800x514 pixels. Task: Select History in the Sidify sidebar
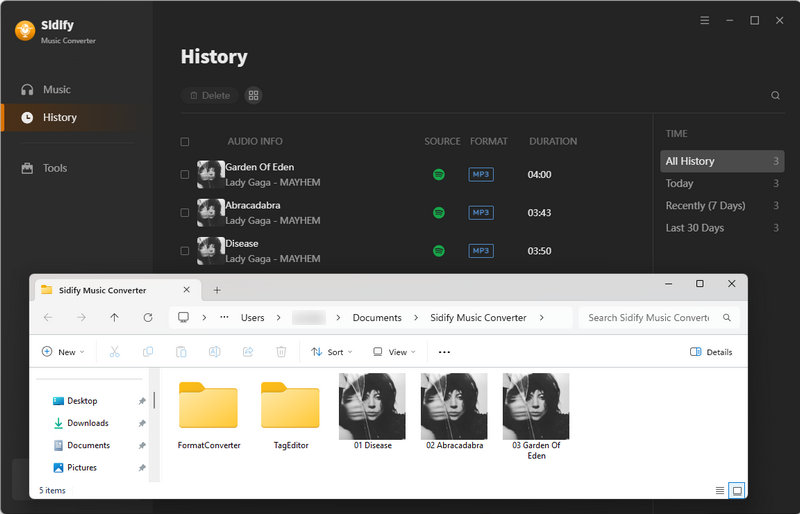69,117
